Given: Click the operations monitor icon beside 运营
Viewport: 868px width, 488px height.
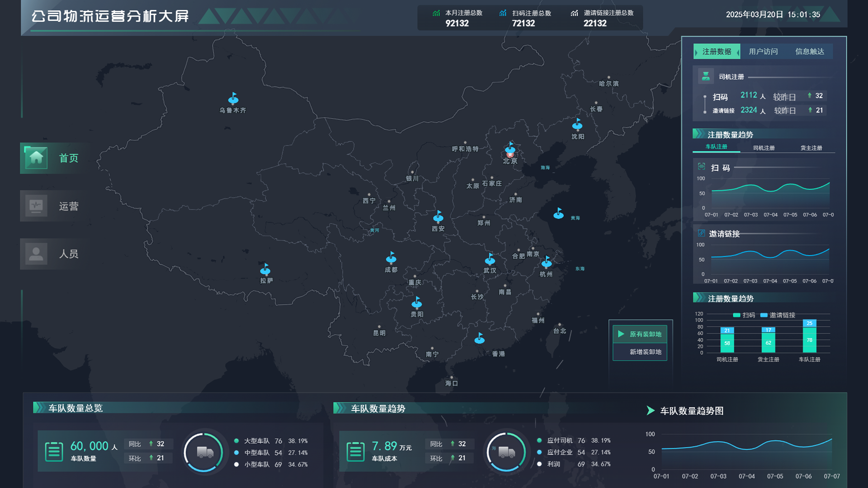Looking at the screenshot, I should (36, 206).
